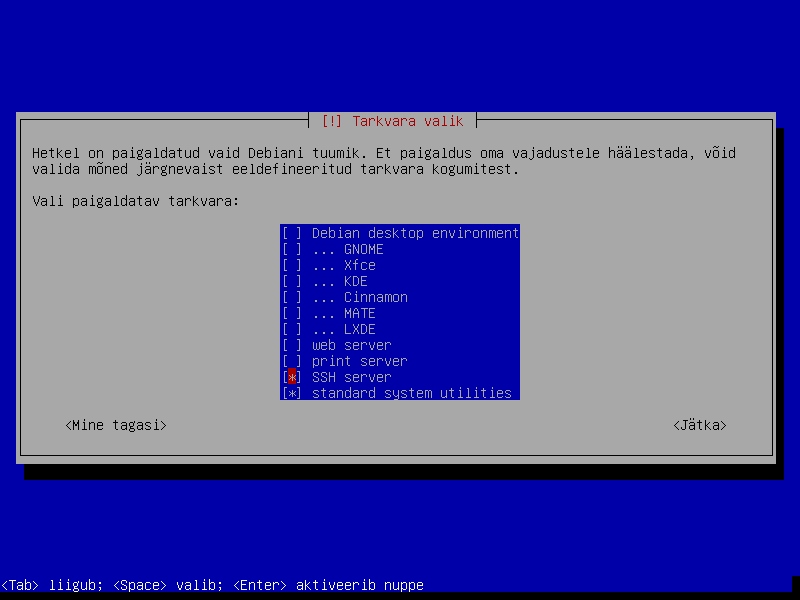Uncheck the SSH server checkbox
Viewport: 800px width, 600px height.
tap(292, 377)
